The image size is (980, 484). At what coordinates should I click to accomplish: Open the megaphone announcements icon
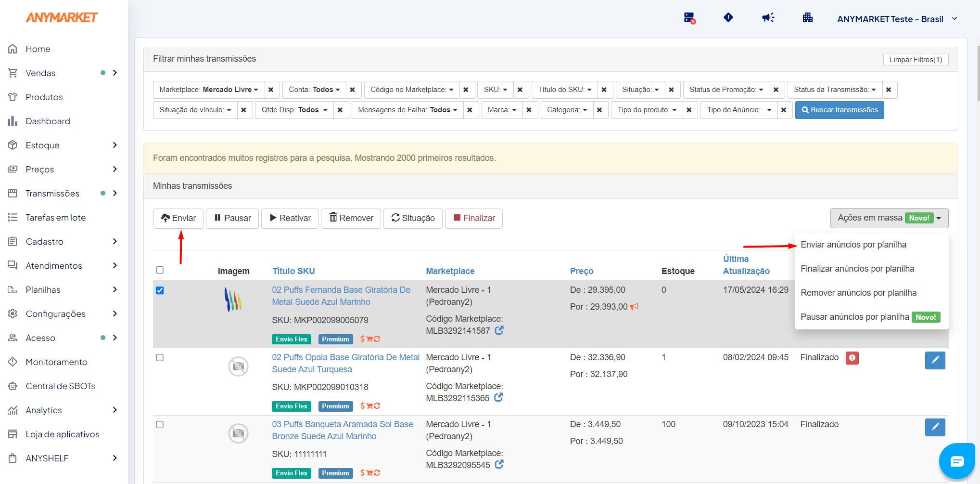768,18
